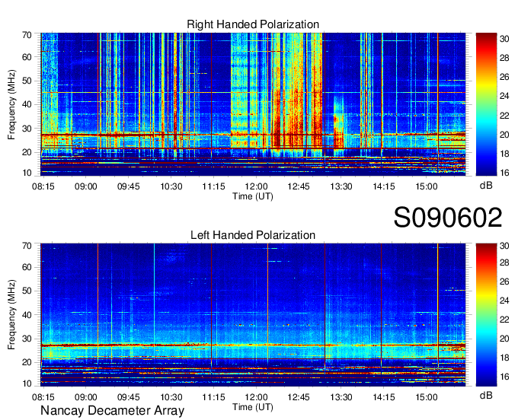518x420 pixels.
Task: Click the 50 MHz tick on Right Handed plot
Action: coord(27,81)
